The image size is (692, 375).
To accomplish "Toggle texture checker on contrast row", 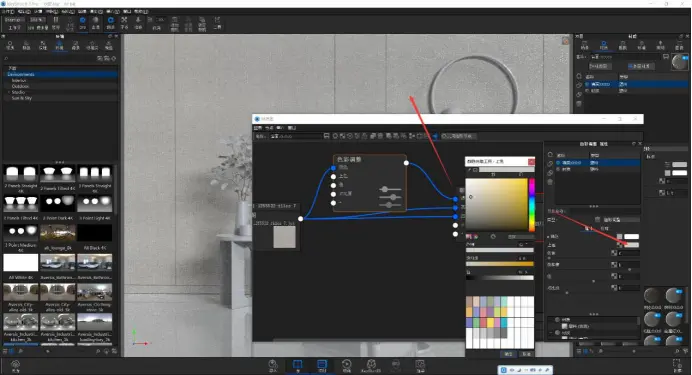I will click(x=614, y=288).
